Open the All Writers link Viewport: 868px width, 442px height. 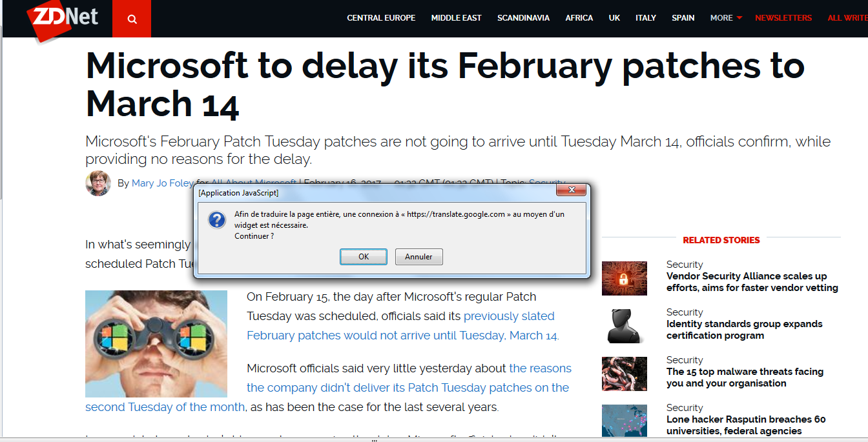[847, 18]
